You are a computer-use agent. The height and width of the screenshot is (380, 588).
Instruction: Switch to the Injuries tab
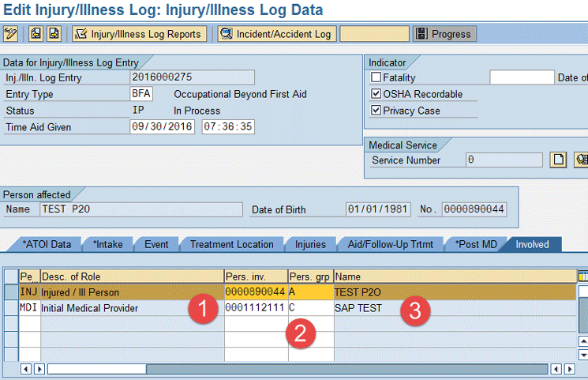(310, 244)
